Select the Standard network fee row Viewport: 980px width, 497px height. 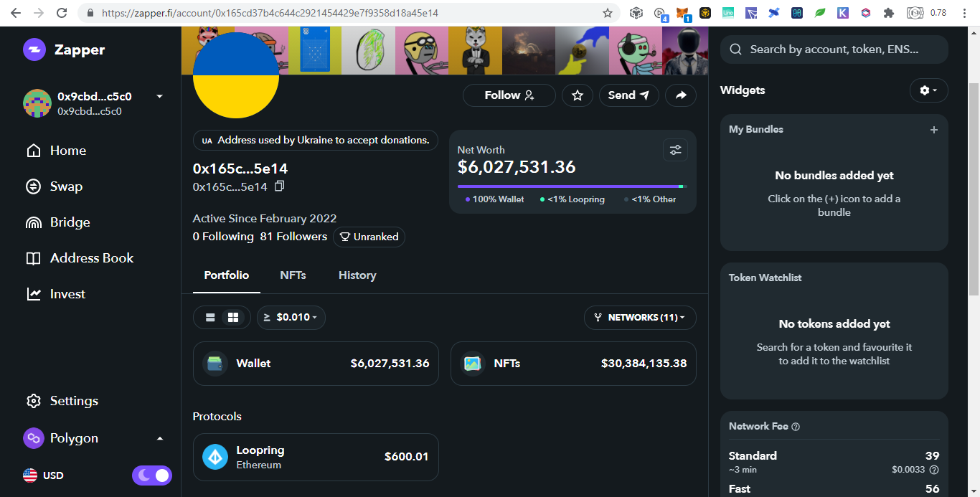834,462
